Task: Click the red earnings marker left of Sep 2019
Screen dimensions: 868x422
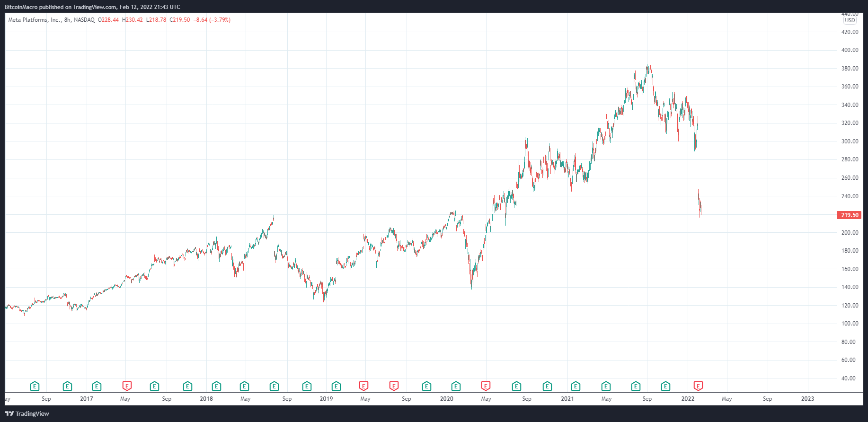Action: pos(394,386)
